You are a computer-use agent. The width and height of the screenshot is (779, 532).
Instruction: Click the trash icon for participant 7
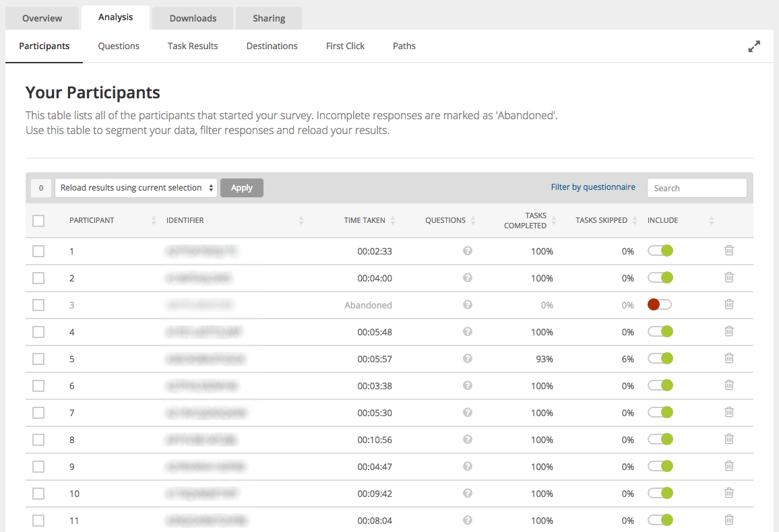coord(729,412)
